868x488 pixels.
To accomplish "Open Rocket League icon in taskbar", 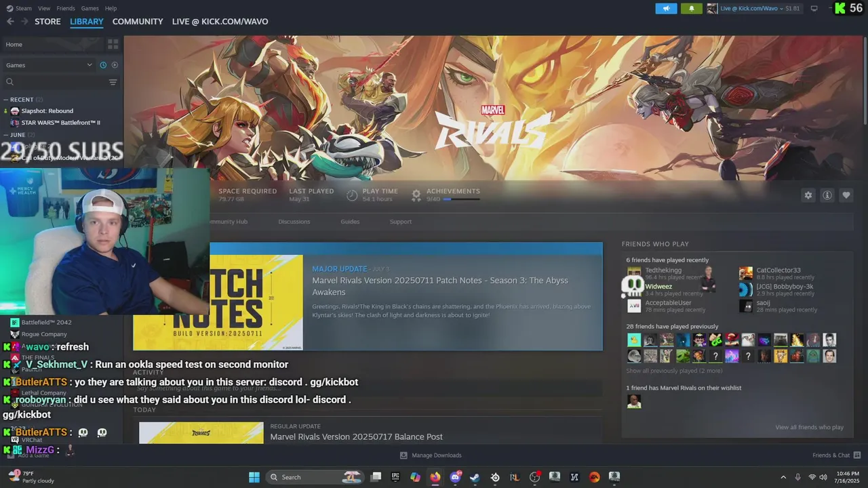I will tap(515, 477).
